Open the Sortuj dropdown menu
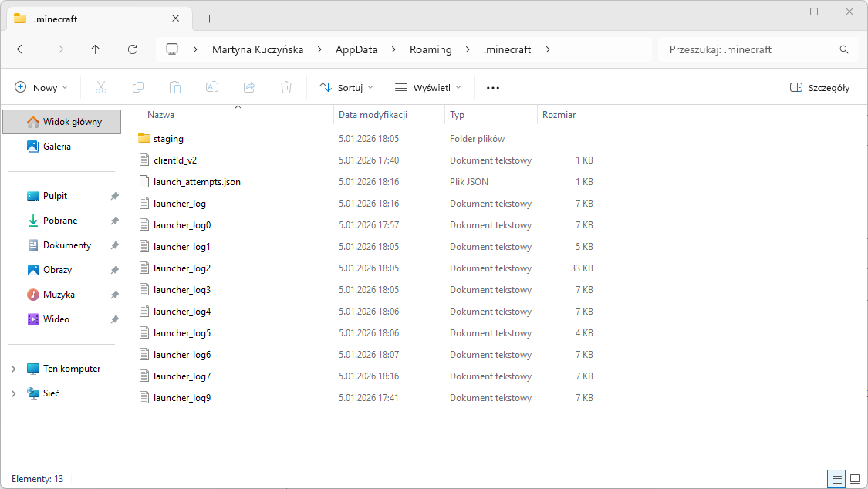This screenshot has height=489, width=868. [x=346, y=88]
